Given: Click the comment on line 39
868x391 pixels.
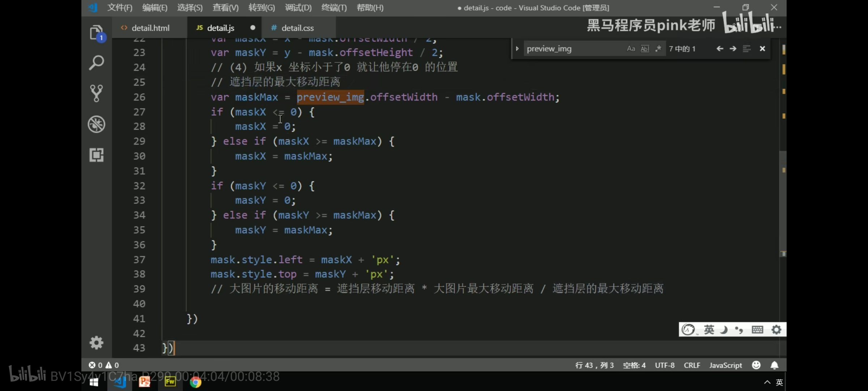Looking at the screenshot, I should click(437, 289).
